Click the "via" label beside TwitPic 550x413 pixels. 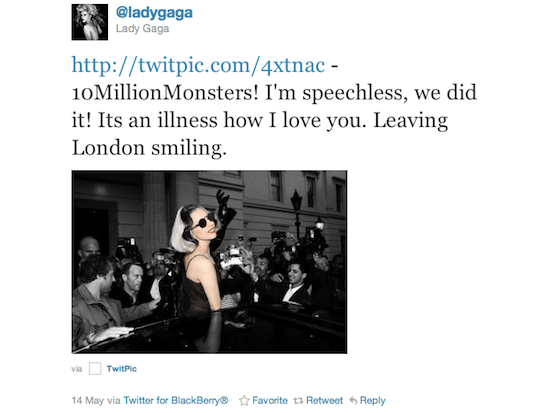[76, 369]
